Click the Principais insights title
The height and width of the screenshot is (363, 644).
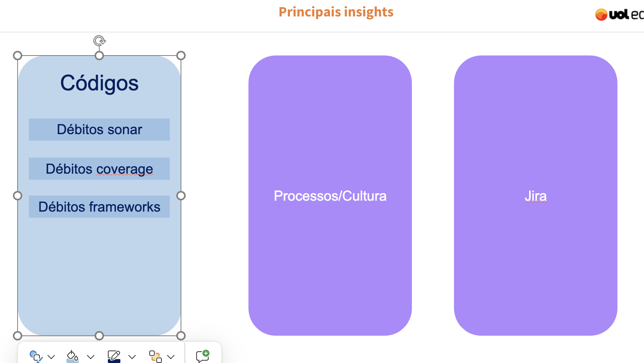click(x=336, y=12)
